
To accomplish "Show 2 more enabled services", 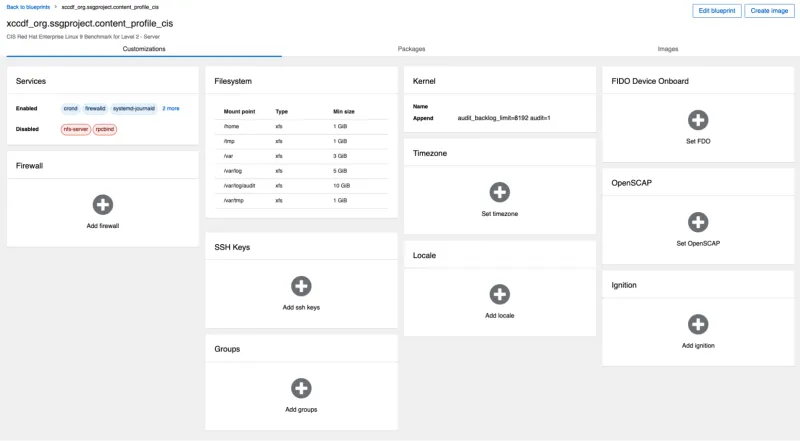I will (171, 108).
